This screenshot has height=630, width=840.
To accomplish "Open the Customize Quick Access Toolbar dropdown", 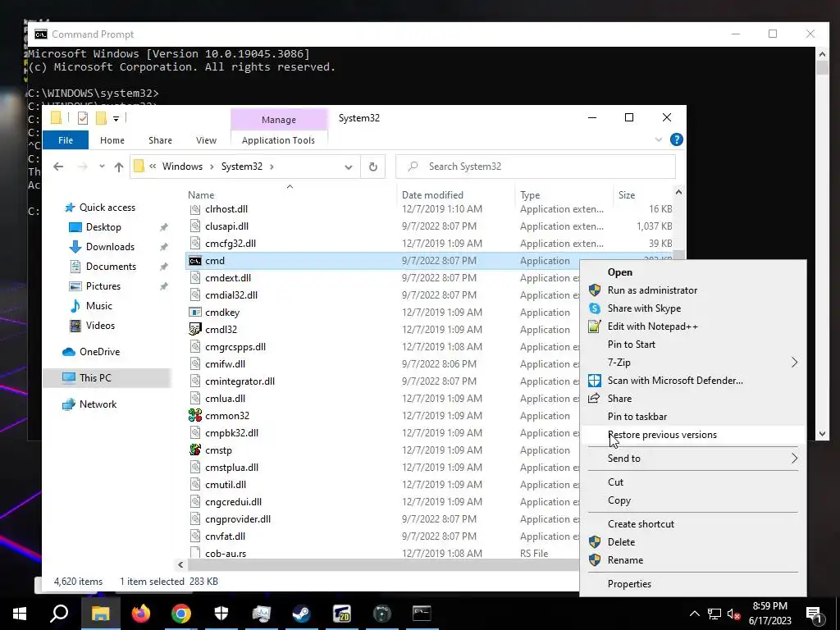I will (x=116, y=118).
